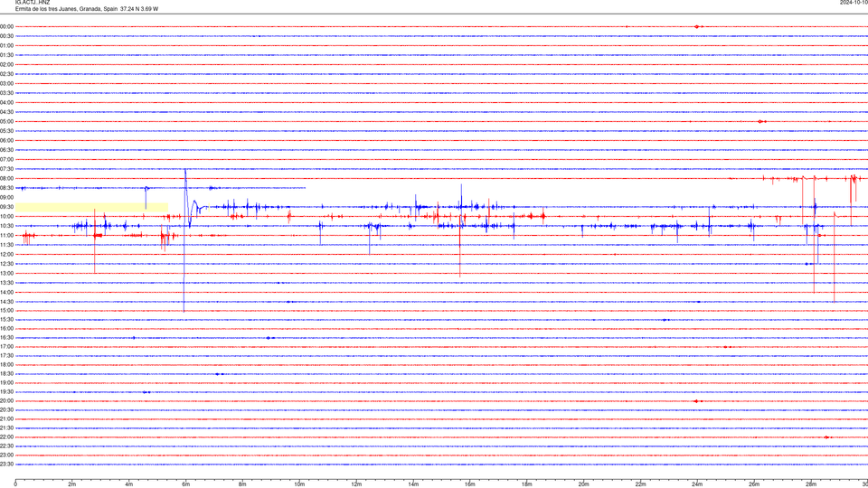Image resolution: width=868 pixels, height=488 pixels.
Task: Select the 17:00 time row label
Action: (6, 347)
